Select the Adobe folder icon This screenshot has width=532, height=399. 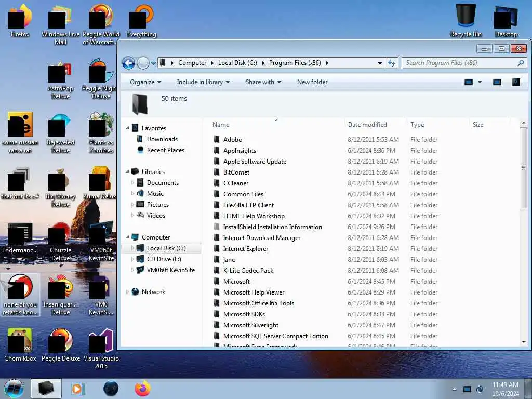pos(217,139)
